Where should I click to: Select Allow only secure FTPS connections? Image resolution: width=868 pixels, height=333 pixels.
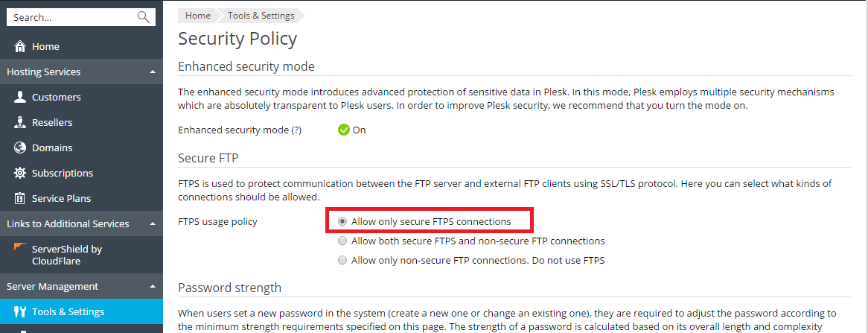tap(342, 221)
